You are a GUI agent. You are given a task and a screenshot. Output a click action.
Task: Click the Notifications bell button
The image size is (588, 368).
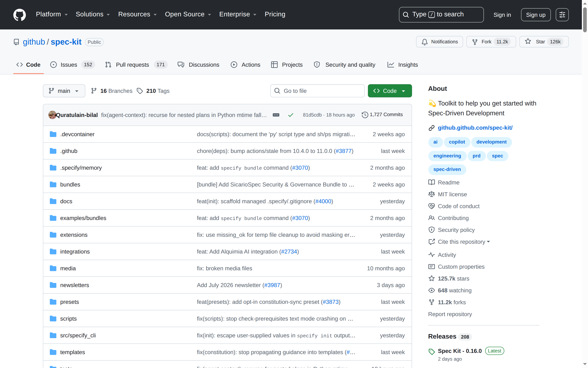(x=439, y=42)
